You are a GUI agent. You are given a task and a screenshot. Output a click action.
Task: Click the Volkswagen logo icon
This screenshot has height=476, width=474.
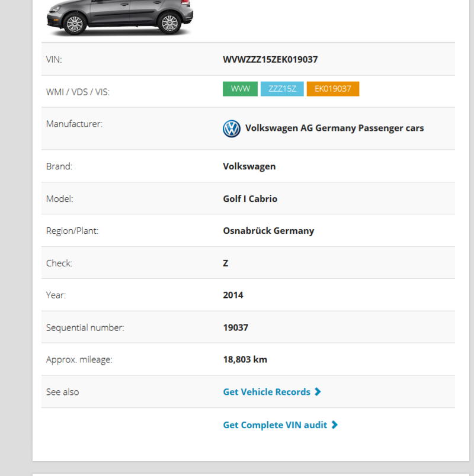[x=231, y=128]
